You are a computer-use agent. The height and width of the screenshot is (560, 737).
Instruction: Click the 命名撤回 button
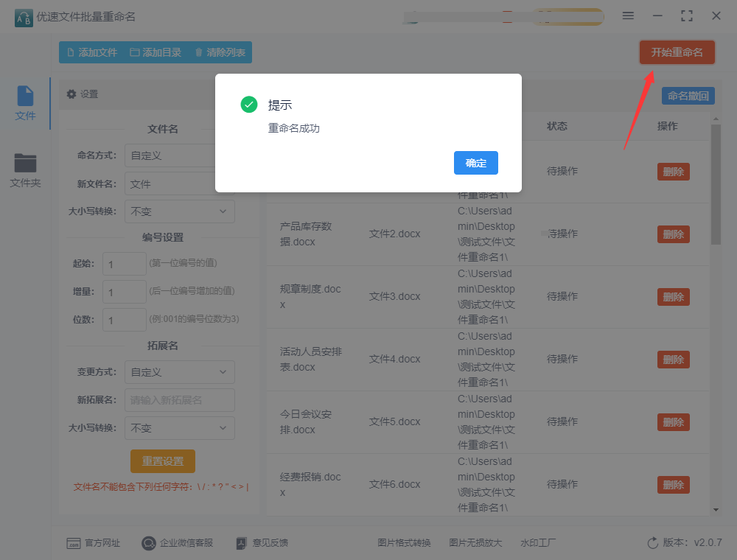tap(688, 96)
